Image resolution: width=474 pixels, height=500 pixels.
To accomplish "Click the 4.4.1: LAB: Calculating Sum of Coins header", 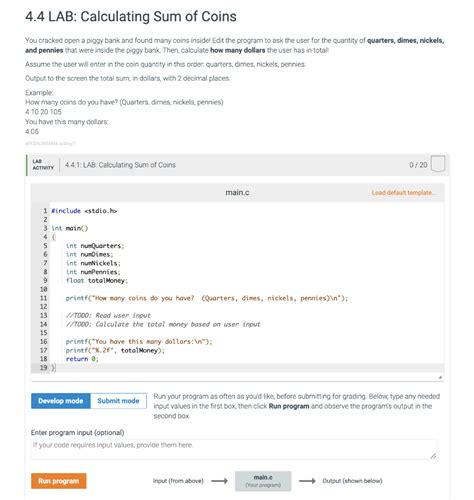I will pyautogui.click(x=120, y=165).
